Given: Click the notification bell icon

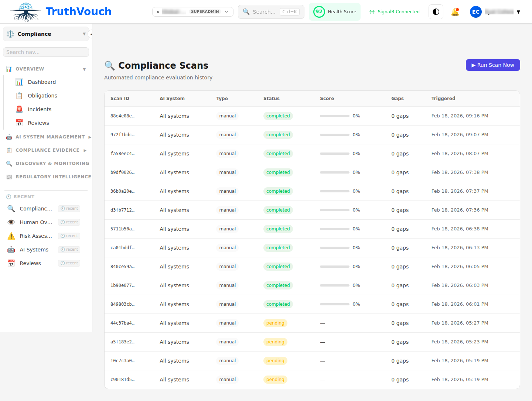Looking at the screenshot, I should pyautogui.click(x=455, y=11).
